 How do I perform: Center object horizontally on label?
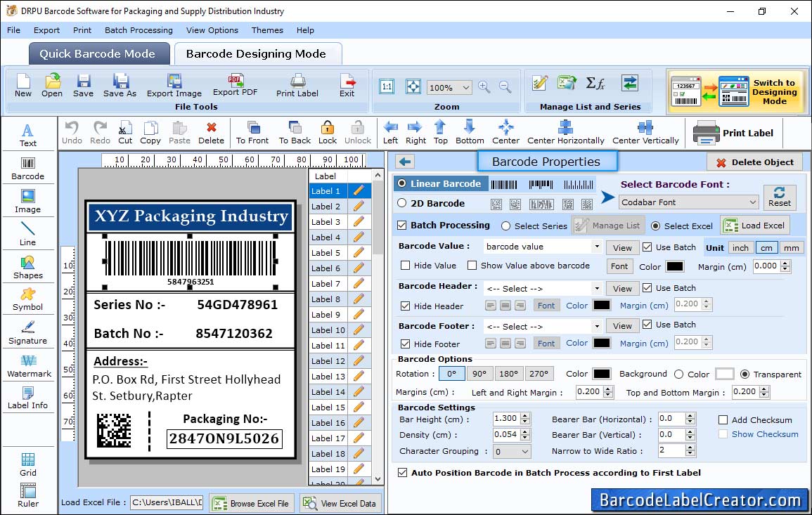click(x=565, y=133)
